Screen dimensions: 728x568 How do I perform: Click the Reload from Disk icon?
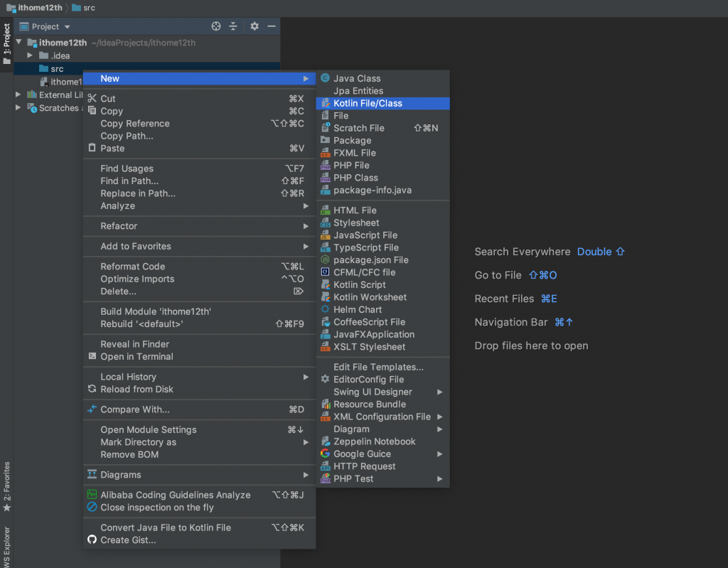(92, 389)
